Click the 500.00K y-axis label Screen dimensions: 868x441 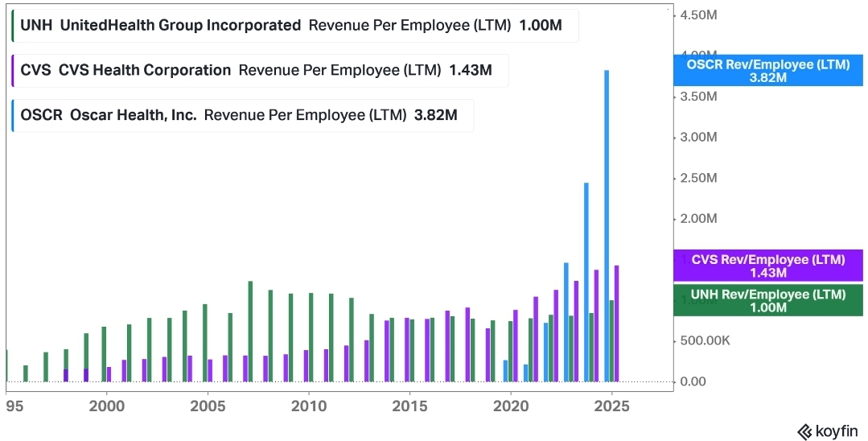pos(706,340)
